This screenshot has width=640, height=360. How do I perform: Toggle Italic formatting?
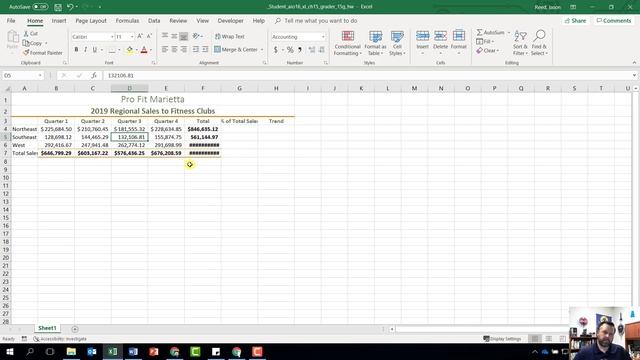85,49
